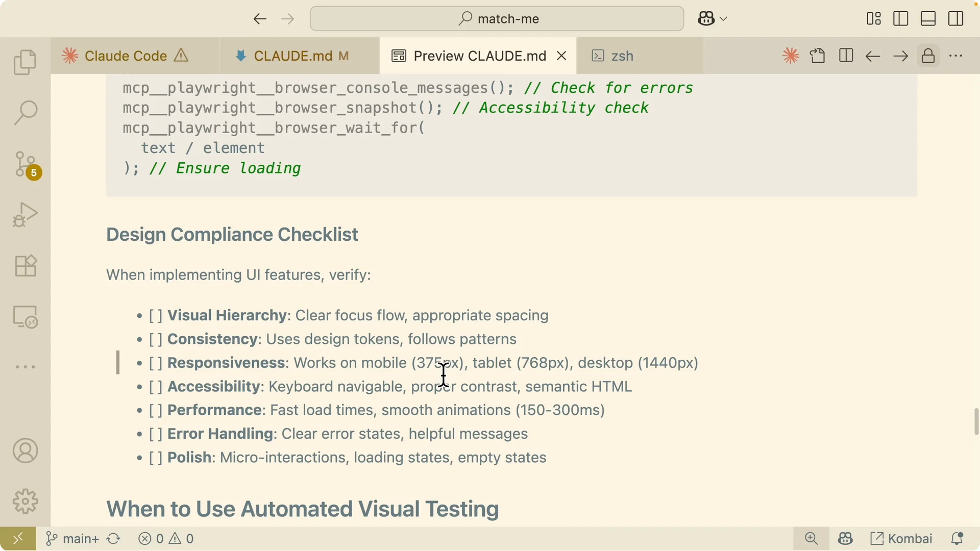The image size is (980, 551).
Task: Show the source file from preview toolbar
Action: pyautogui.click(x=818, y=56)
